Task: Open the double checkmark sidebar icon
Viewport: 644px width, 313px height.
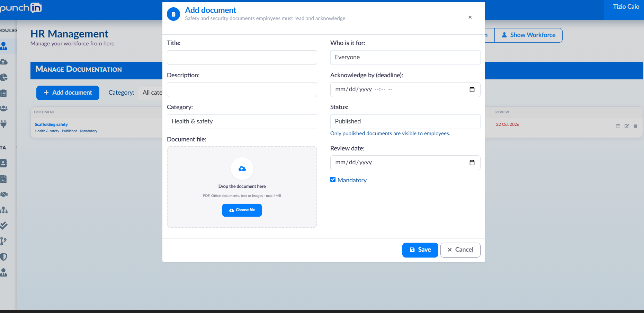Action: pyautogui.click(x=4, y=226)
